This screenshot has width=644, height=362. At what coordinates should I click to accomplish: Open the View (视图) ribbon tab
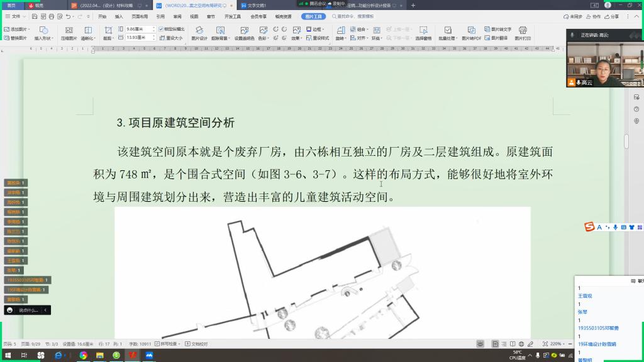click(x=194, y=16)
